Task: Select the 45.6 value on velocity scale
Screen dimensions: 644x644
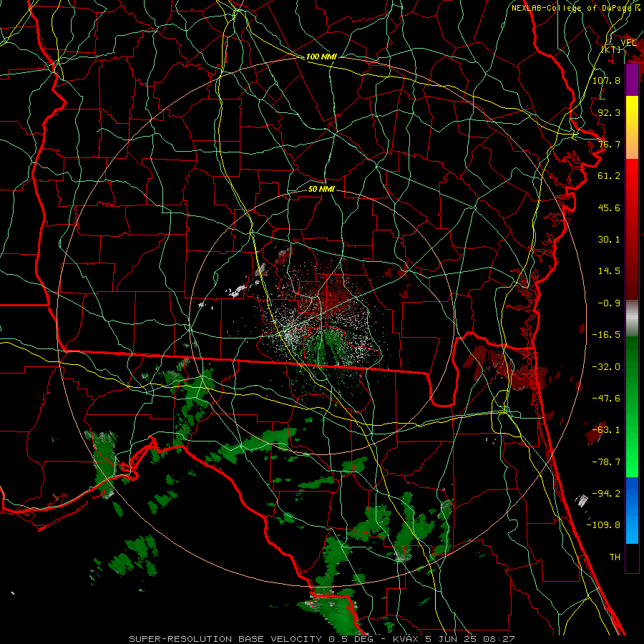Action: (x=609, y=208)
